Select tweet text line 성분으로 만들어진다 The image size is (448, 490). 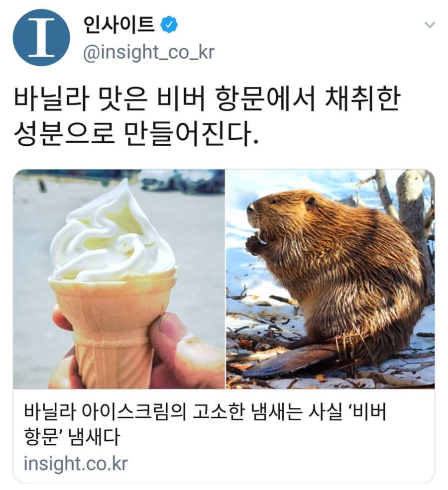point(136,133)
